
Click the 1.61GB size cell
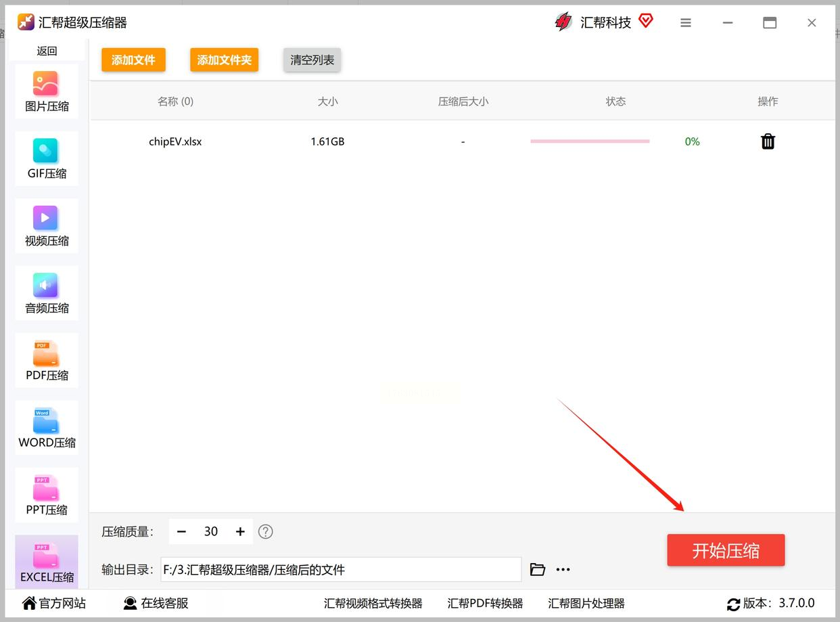327,141
